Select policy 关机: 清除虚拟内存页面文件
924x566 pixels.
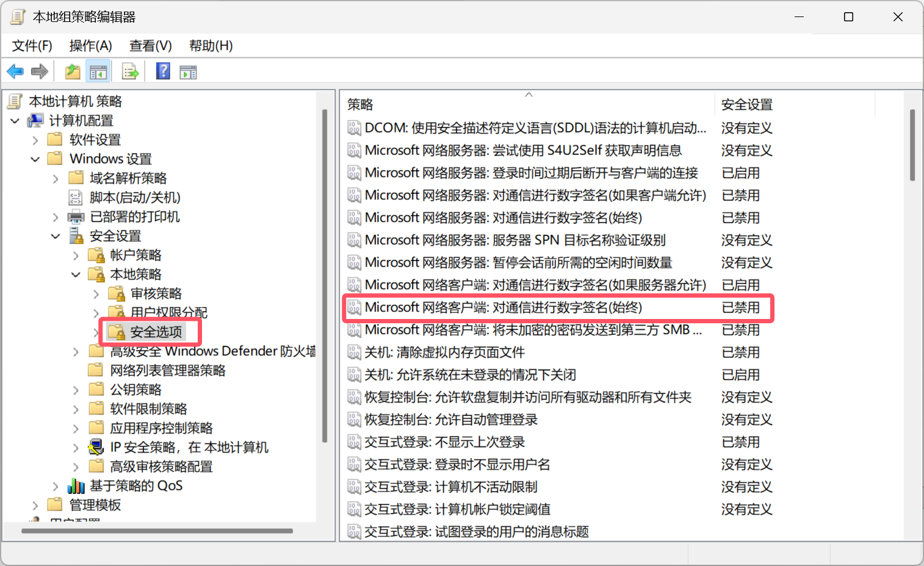(444, 353)
